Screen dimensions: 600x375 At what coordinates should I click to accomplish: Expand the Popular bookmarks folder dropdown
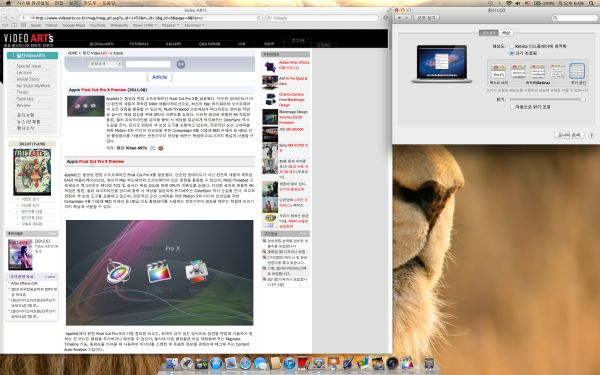point(170,25)
